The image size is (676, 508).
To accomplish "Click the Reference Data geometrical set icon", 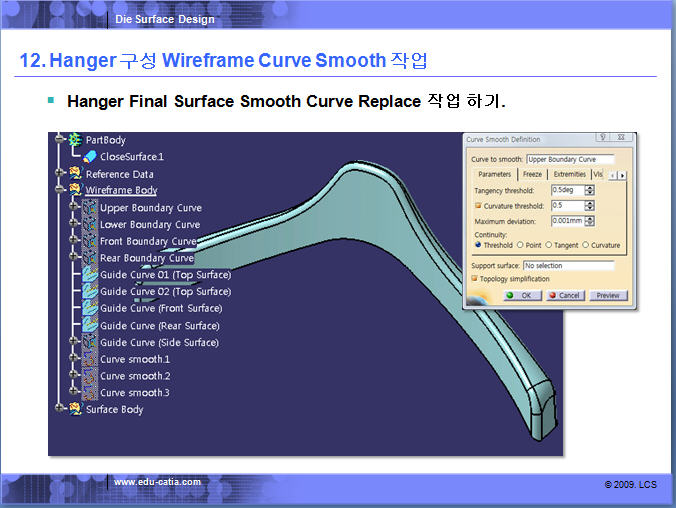I will [x=74, y=174].
